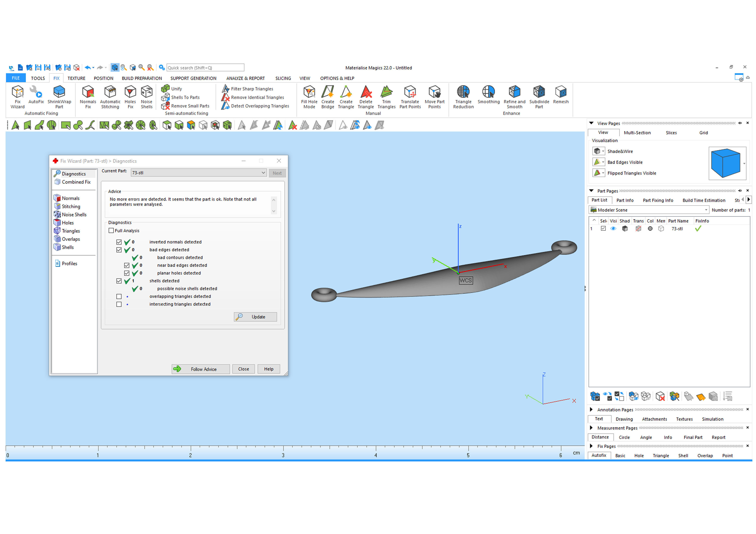The height and width of the screenshot is (534, 756).
Task: Check overlapping triangles detected option
Action: [x=119, y=296]
